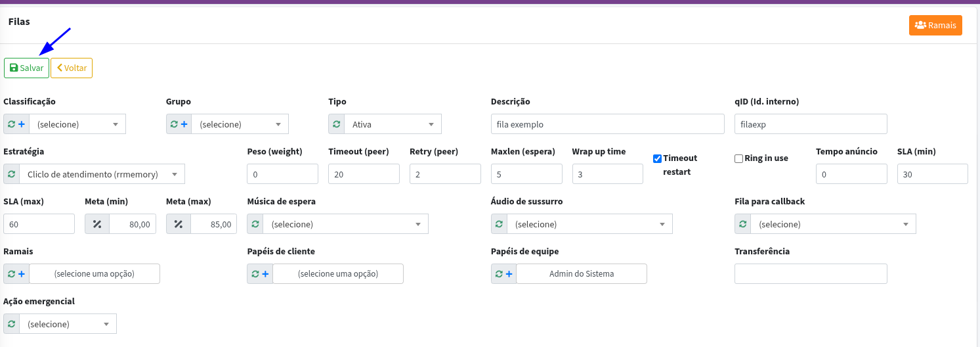Click the percent icon for Meta (min)
The image size is (980, 347).
coord(97,224)
